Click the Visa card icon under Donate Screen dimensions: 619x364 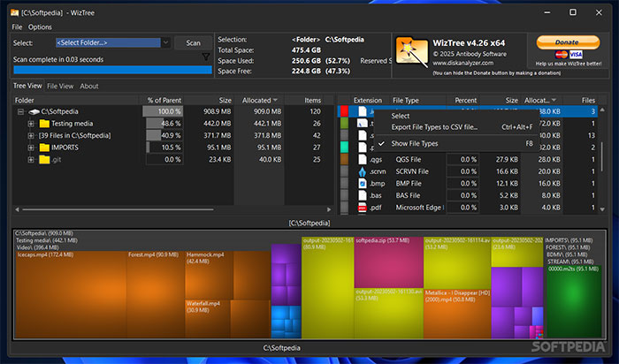pyautogui.click(x=576, y=55)
